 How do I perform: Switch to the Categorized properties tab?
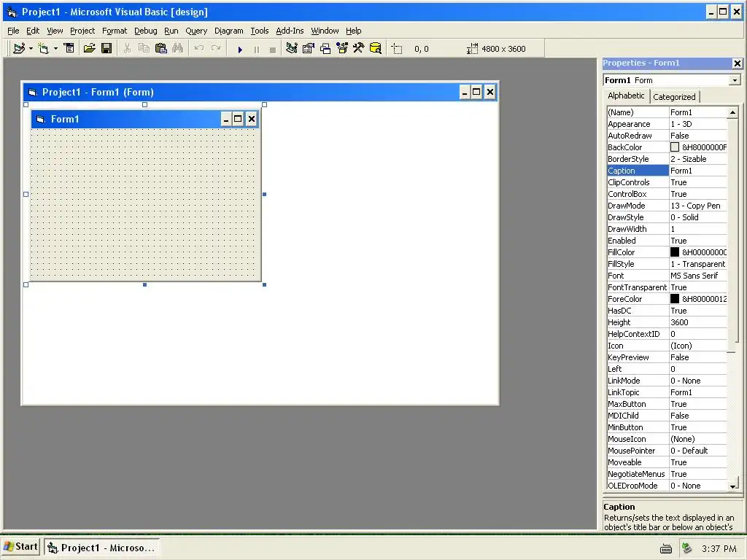point(674,97)
